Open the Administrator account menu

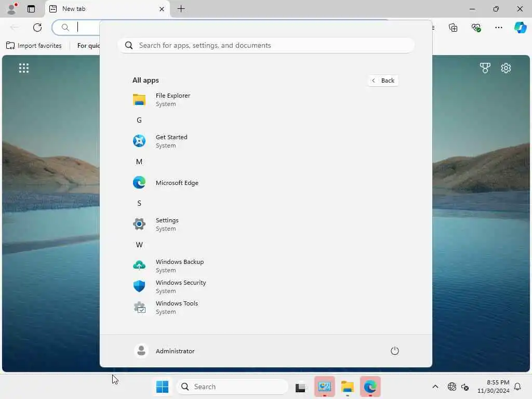click(x=164, y=351)
